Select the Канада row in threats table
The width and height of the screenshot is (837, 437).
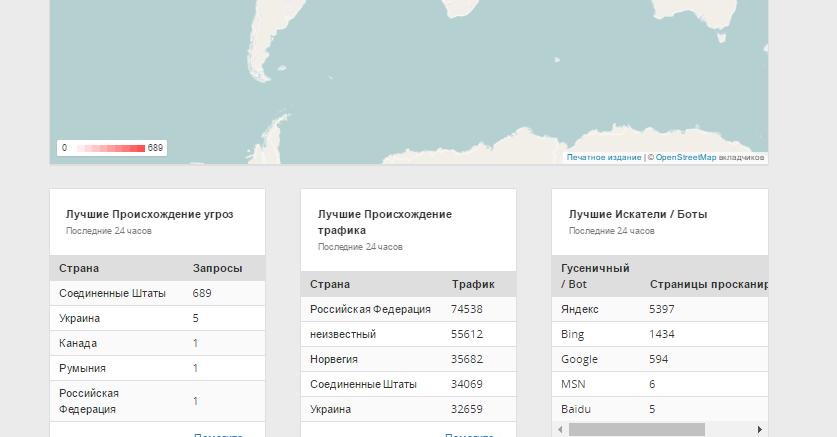pos(157,343)
